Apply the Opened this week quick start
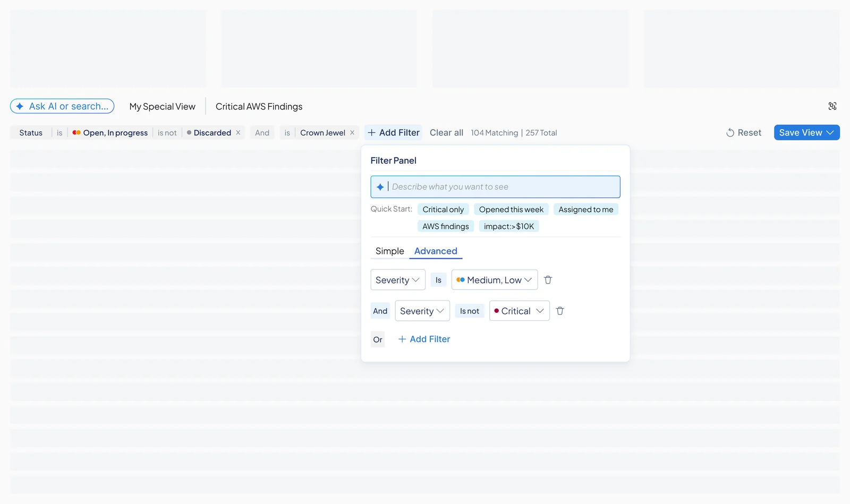850x504 pixels. click(511, 210)
